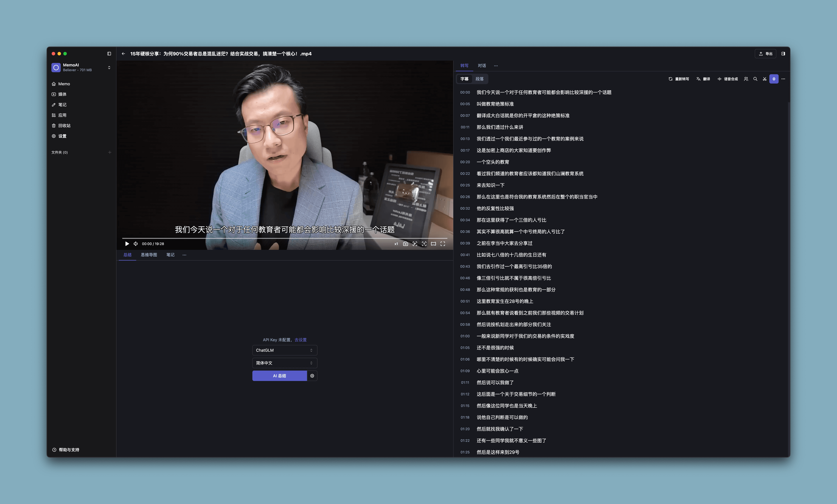Take a video snapshot with the camera icon
Screen dimensions: 837x504
coord(405,244)
